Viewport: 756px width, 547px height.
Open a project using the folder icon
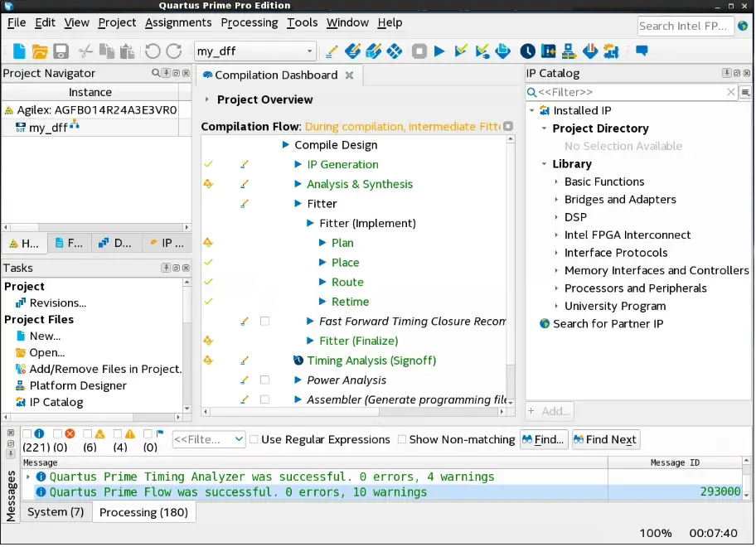coord(39,51)
